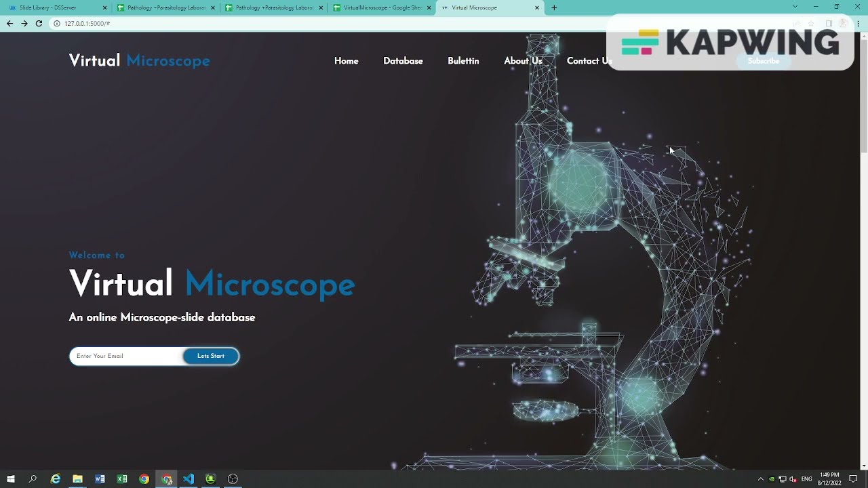Open the About Us nav menu item
The width and height of the screenshot is (868, 488).
(523, 61)
